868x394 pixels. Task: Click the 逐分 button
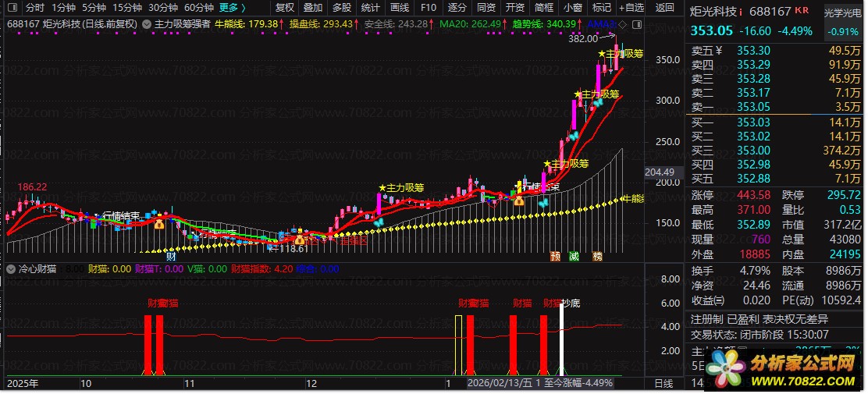(457, 8)
